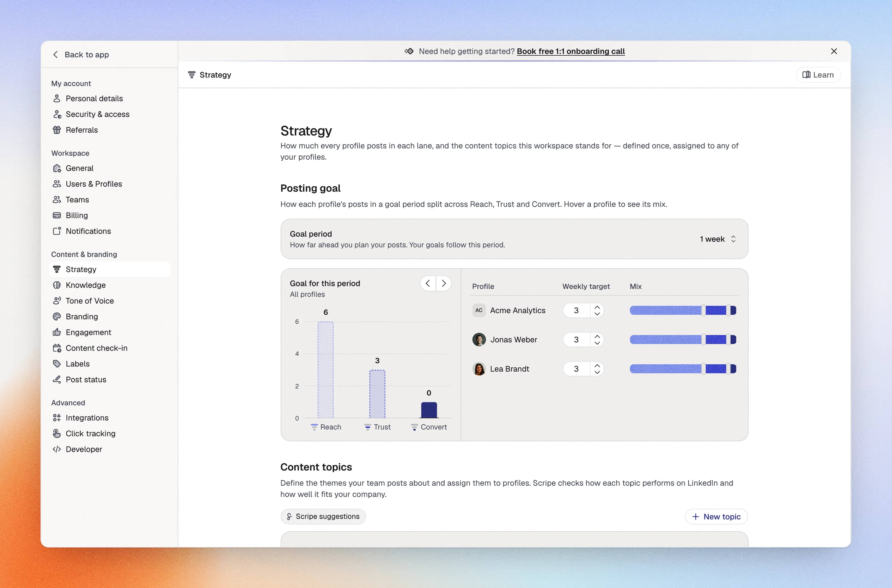Click the Convert bar in chart
The height and width of the screenshot is (588, 892).
point(429,410)
